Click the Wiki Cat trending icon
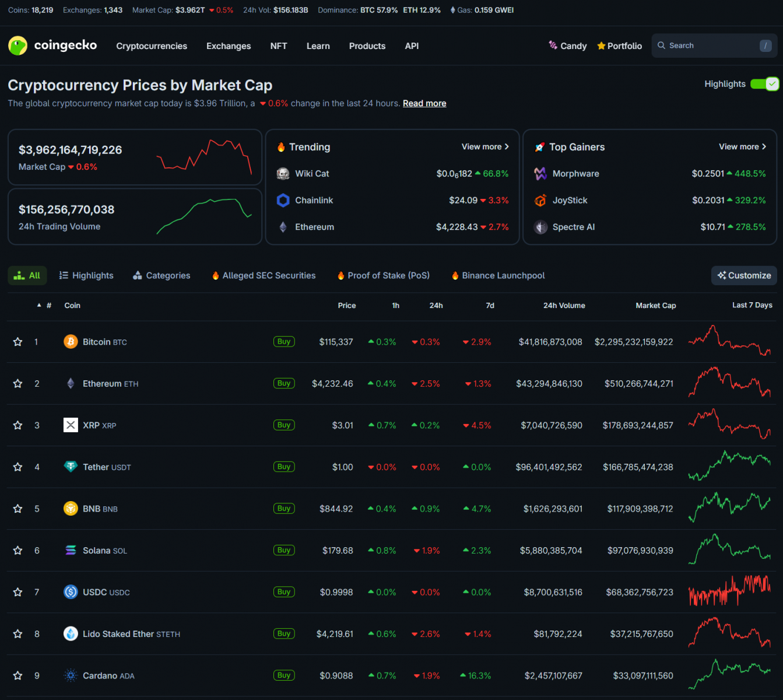This screenshot has height=700, width=783. tap(283, 174)
